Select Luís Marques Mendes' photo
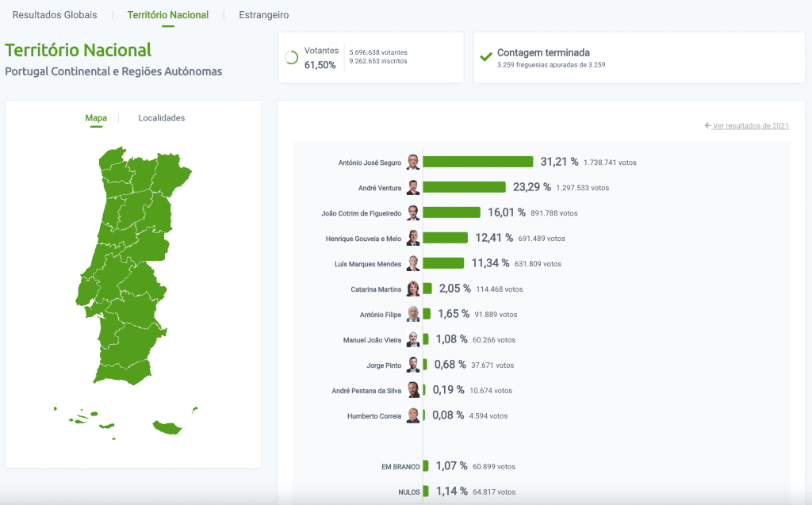812x505 pixels. point(413,263)
